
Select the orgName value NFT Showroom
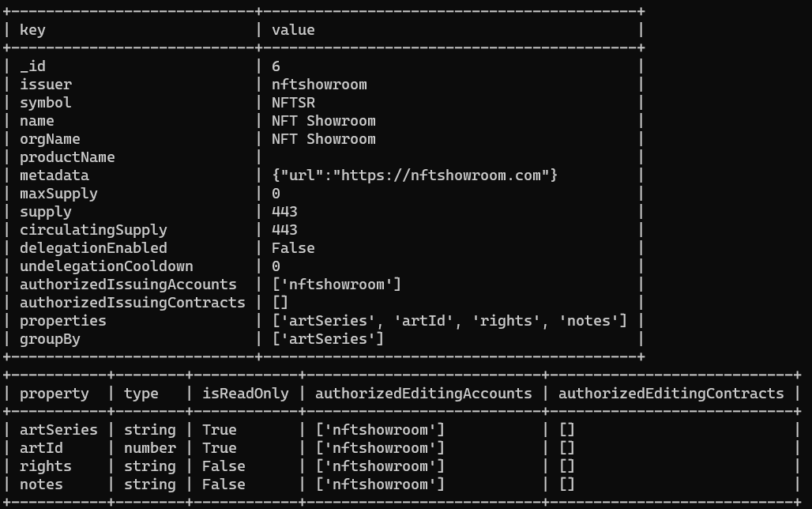click(x=324, y=139)
